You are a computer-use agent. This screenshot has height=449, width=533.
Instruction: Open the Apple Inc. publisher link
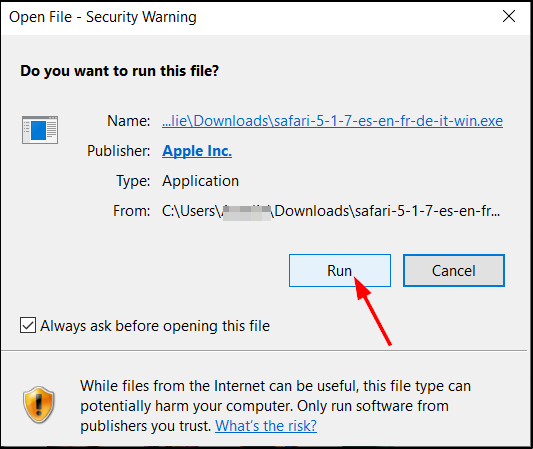(x=197, y=151)
